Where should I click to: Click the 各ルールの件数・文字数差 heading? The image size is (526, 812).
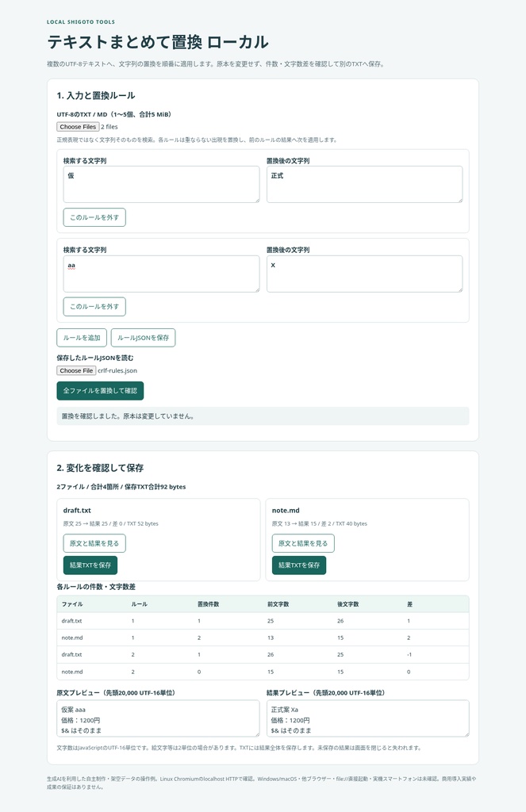coord(96,587)
